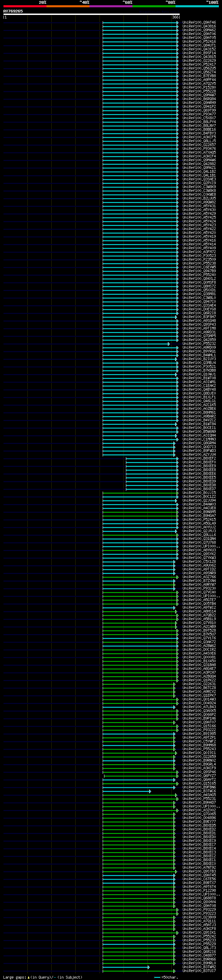
Task: Select hit UniRef100_B9N8M5
Action: (199, 512)
